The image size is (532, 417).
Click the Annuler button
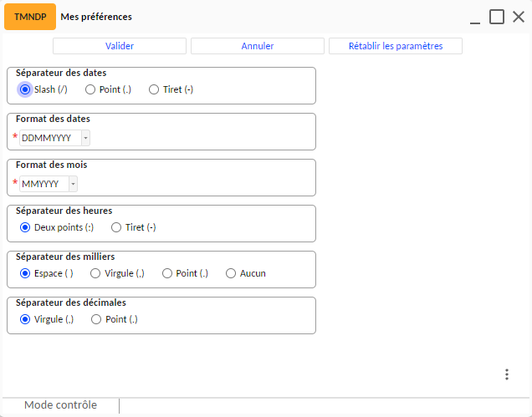coord(258,46)
